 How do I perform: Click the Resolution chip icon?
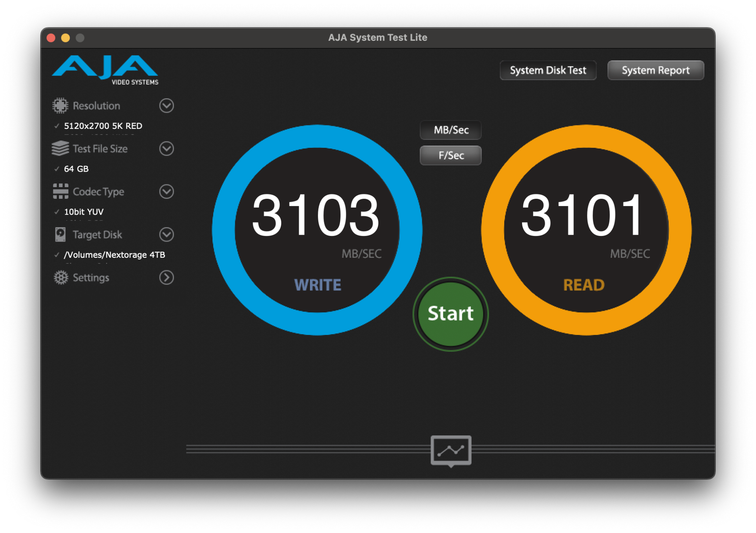60,106
